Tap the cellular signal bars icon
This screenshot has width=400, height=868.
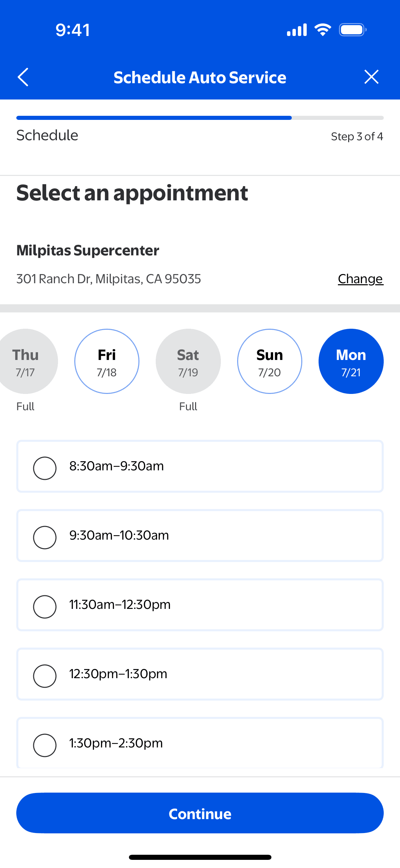(x=297, y=30)
